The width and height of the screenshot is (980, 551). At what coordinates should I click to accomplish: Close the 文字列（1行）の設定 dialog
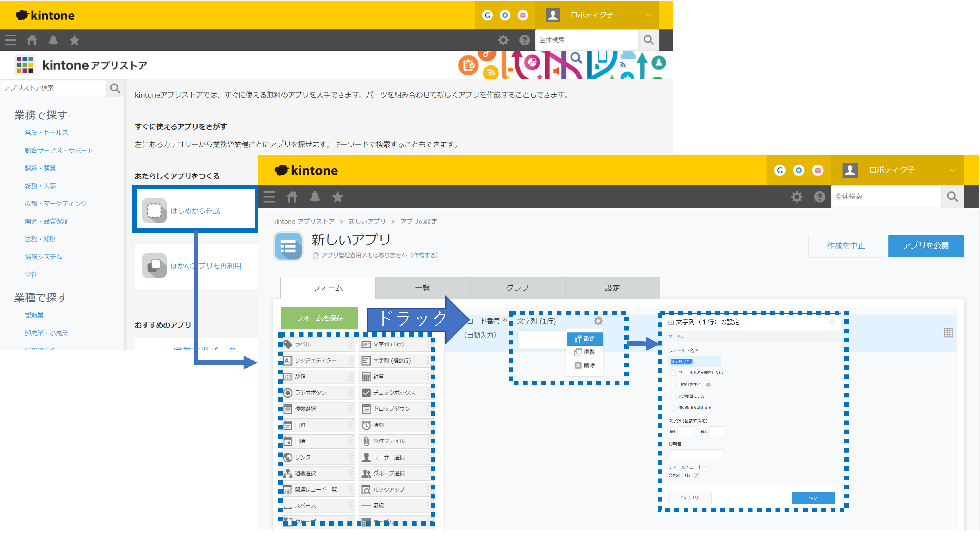[832, 322]
